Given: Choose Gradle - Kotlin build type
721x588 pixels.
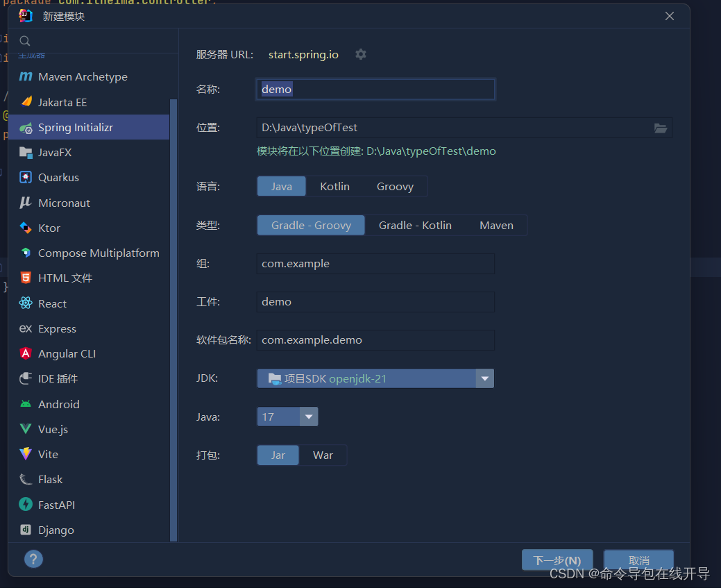Looking at the screenshot, I should tap(415, 226).
